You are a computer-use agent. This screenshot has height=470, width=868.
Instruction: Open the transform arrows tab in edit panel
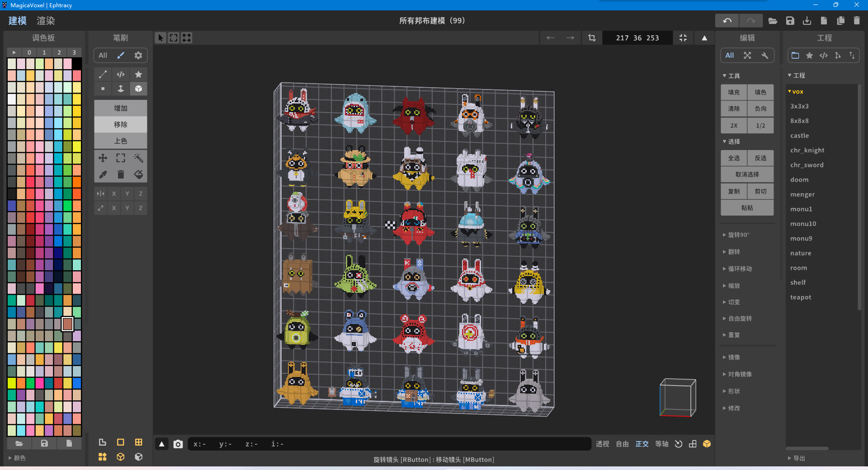747,55
